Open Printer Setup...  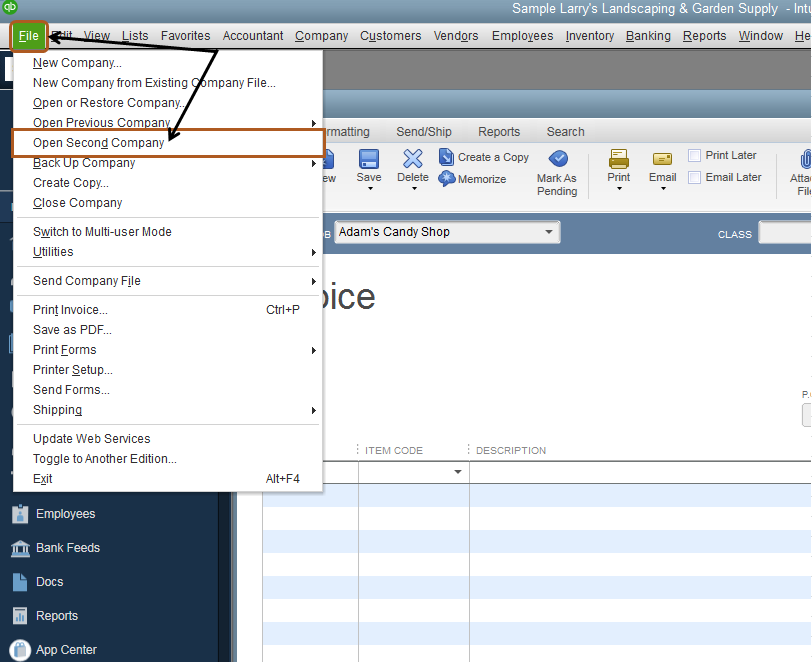[x=167, y=370]
